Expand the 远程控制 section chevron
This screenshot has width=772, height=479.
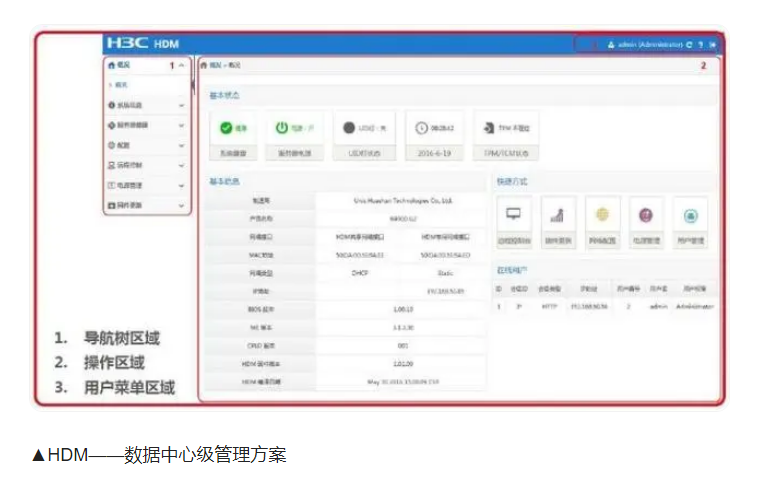pos(182,165)
